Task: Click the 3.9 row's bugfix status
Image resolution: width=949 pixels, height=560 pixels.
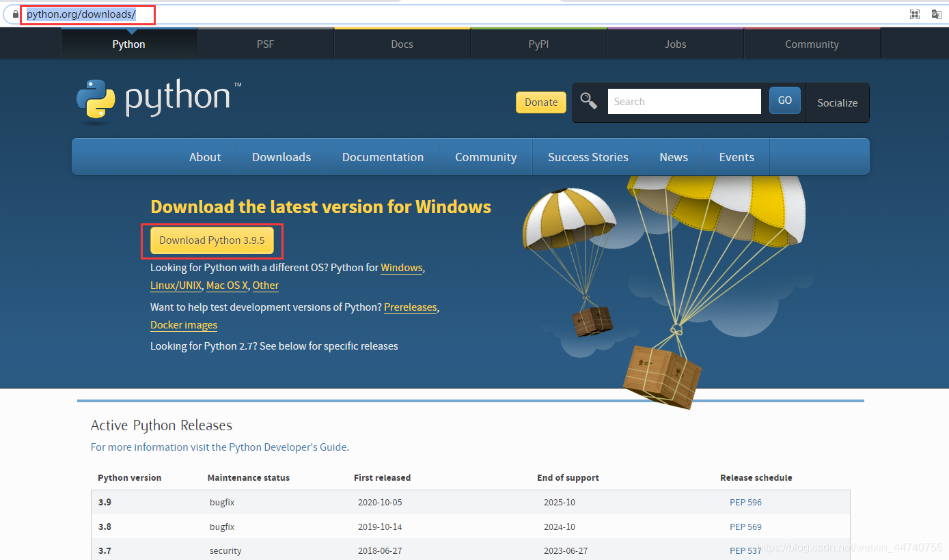Action: pos(222,502)
